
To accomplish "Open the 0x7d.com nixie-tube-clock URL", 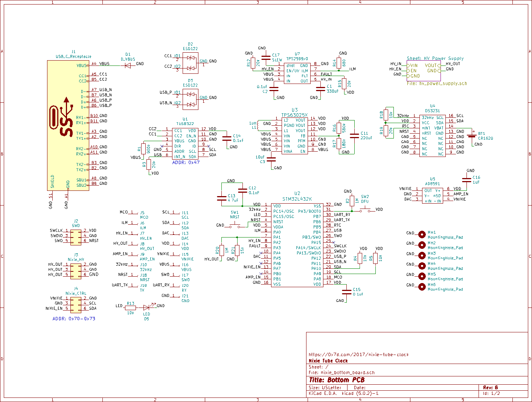I will tap(358, 354).
